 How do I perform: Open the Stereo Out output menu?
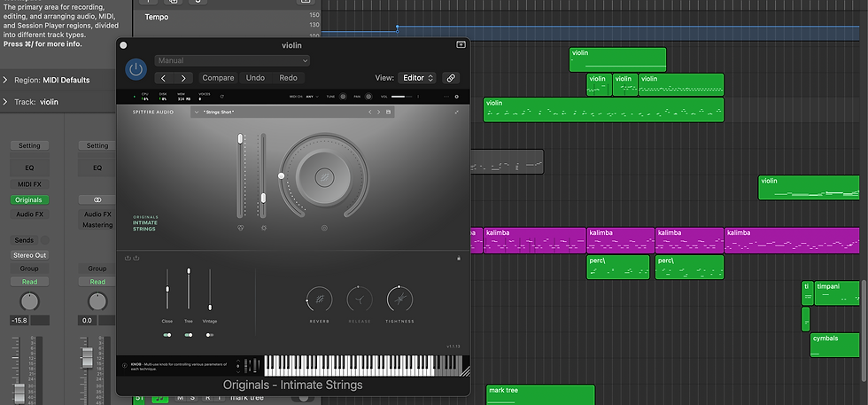[x=29, y=255]
